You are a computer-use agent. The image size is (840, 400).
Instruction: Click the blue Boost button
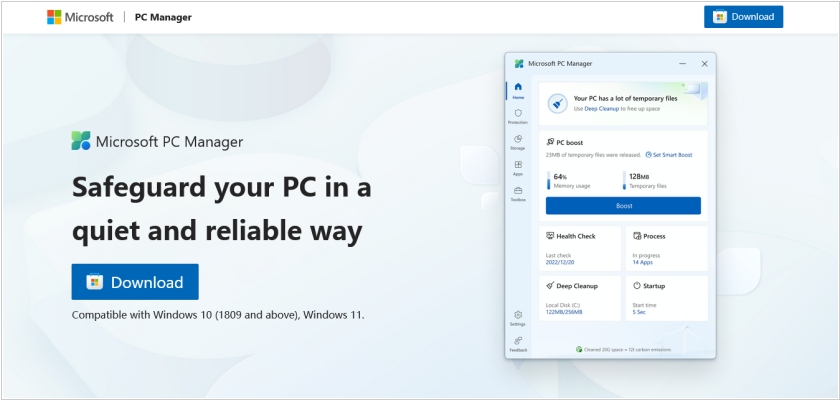[623, 206]
